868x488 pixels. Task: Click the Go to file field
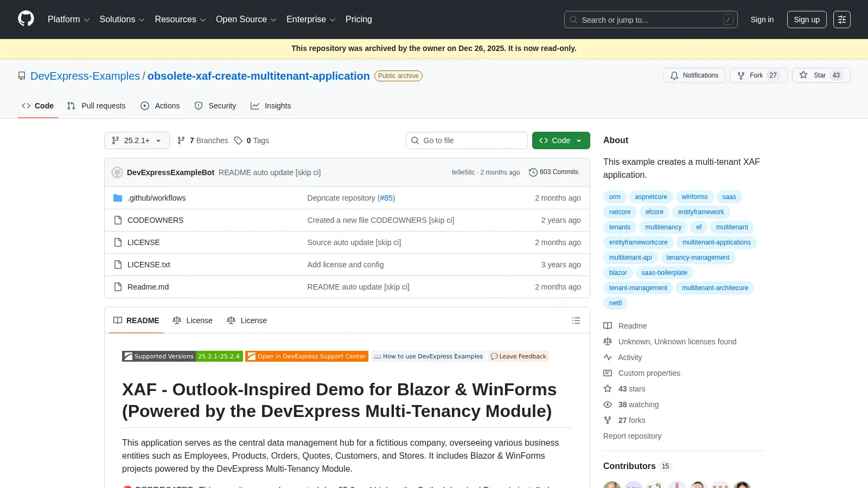[467, 140]
